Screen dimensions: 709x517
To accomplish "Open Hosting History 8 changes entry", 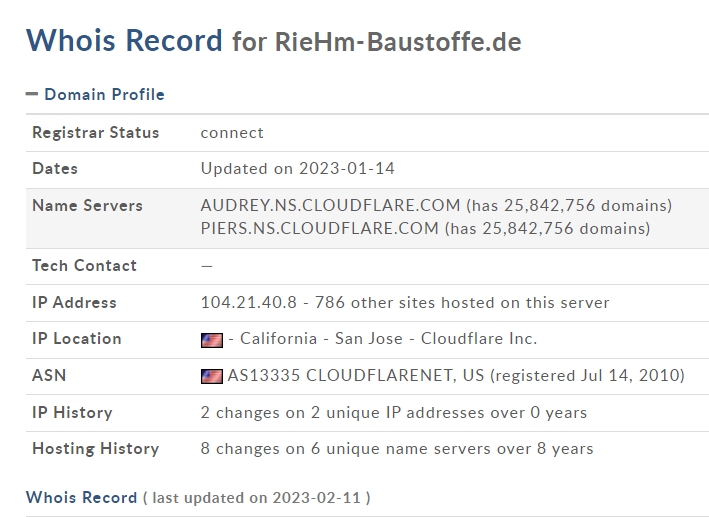I will point(397,449).
